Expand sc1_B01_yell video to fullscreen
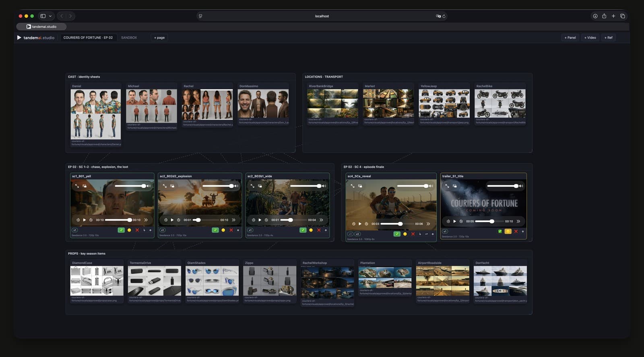This screenshot has width=644, height=357. point(77,186)
